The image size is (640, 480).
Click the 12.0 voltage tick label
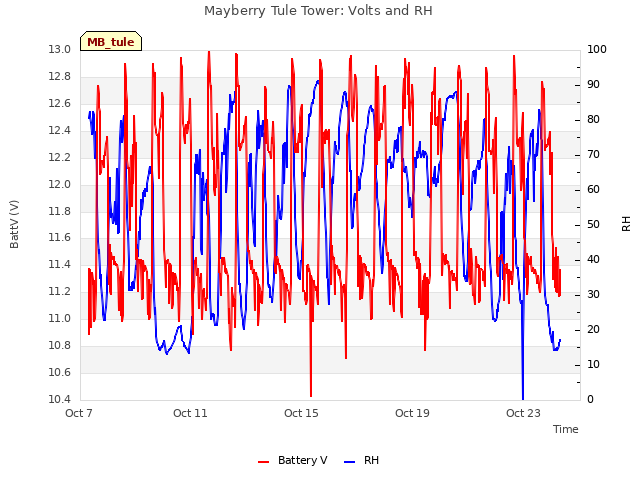(x=60, y=184)
